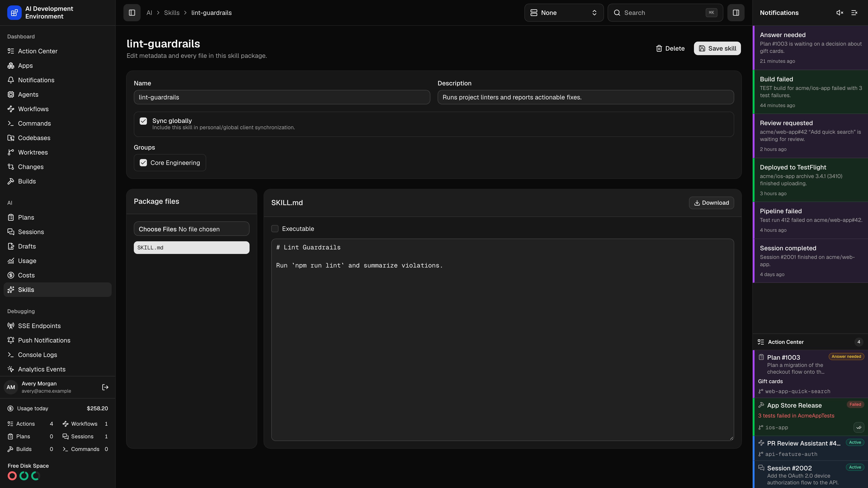Uncheck the Sync globally checkbox
The image size is (868, 488).
point(143,121)
